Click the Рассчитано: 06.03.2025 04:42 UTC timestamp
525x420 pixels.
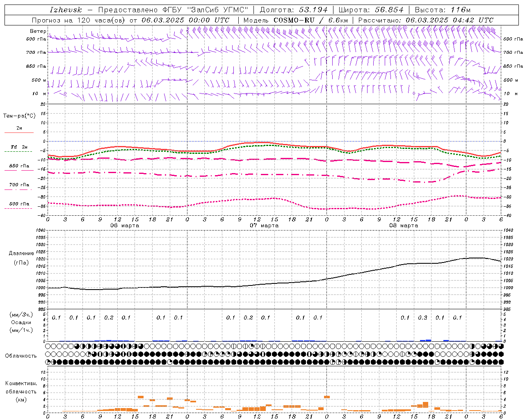click(x=426, y=20)
